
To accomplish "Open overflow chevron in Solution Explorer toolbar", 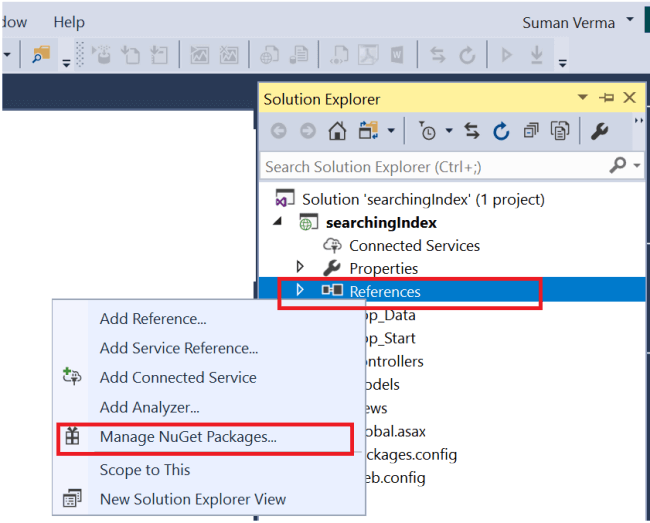I will click(x=638, y=121).
